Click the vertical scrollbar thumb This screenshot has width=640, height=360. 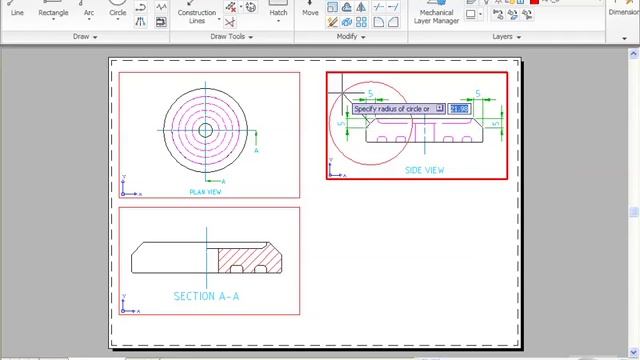pyautogui.click(x=634, y=212)
